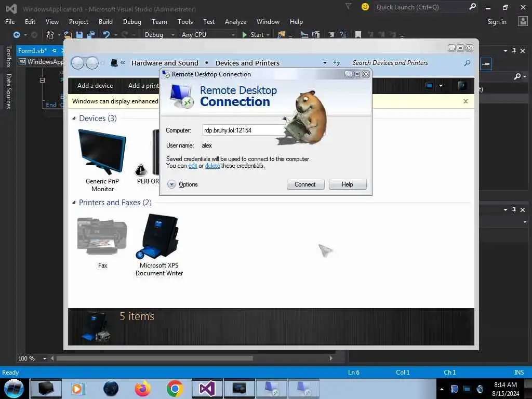
Task: Click the green Start debugging play icon
Action: tap(244, 35)
